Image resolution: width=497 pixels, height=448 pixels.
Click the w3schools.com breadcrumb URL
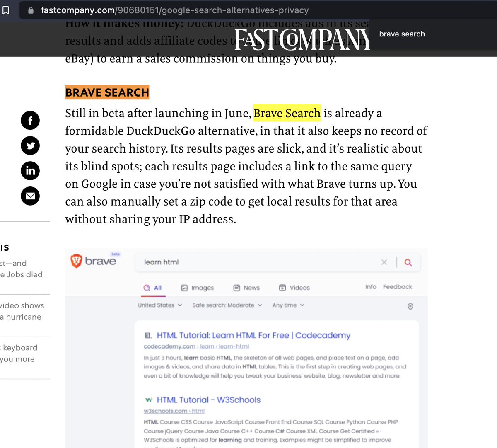(174, 411)
